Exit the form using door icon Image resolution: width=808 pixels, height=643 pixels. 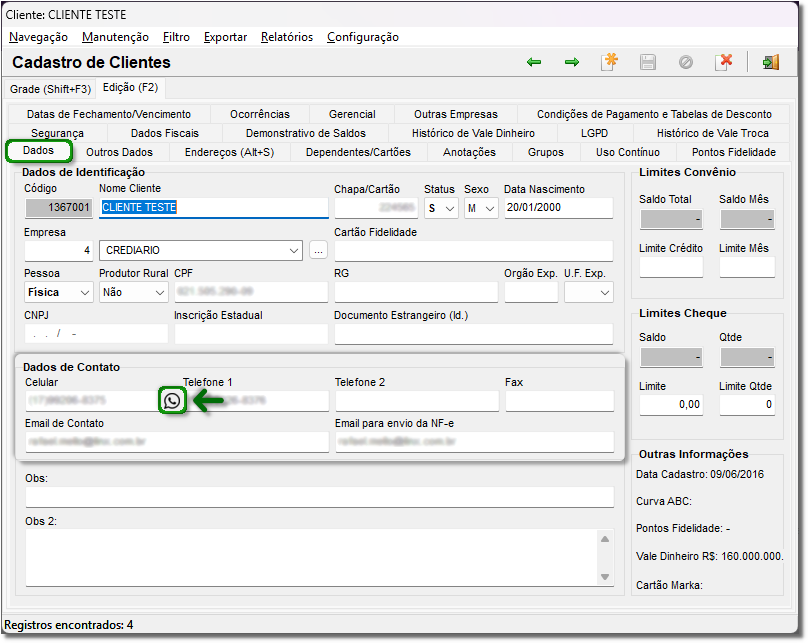(771, 62)
